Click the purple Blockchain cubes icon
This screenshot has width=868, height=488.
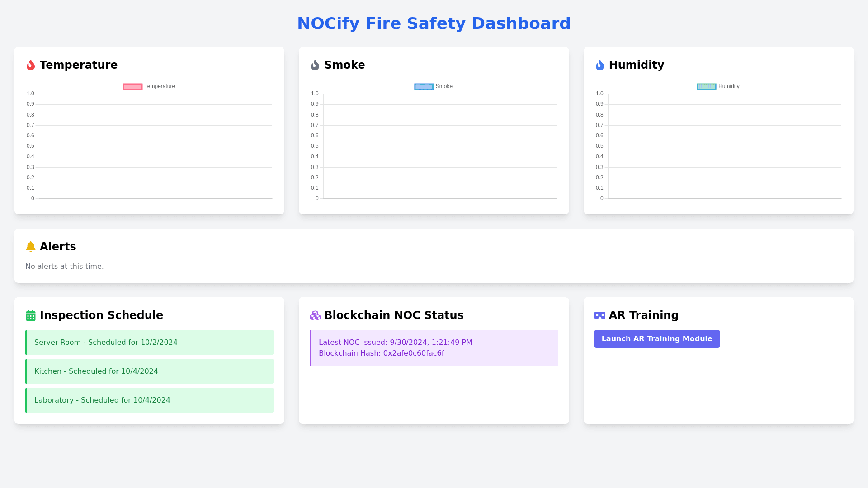tap(315, 315)
